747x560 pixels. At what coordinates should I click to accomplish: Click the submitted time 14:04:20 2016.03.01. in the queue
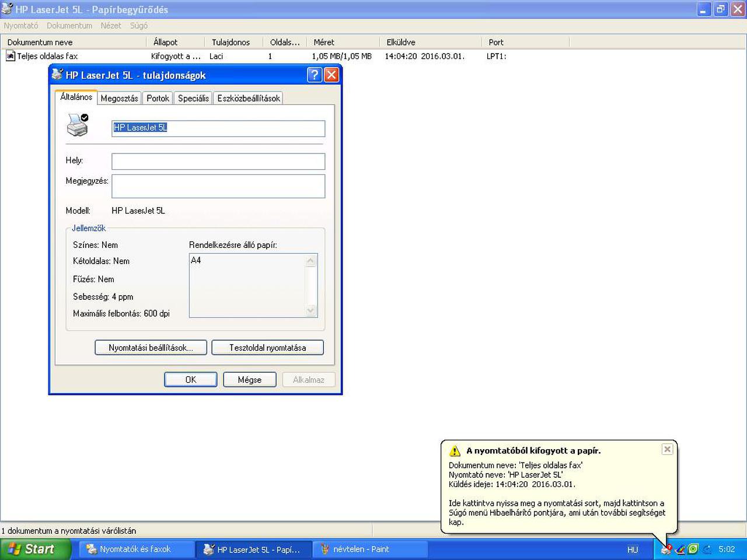[425, 56]
